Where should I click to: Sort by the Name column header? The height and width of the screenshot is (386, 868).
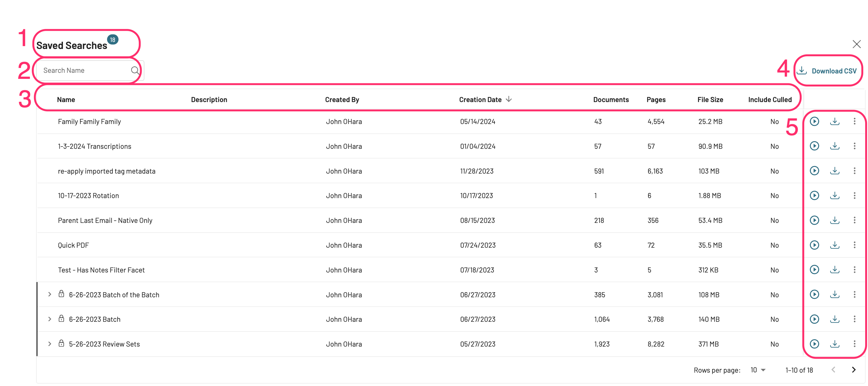click(x=66, y=100)
